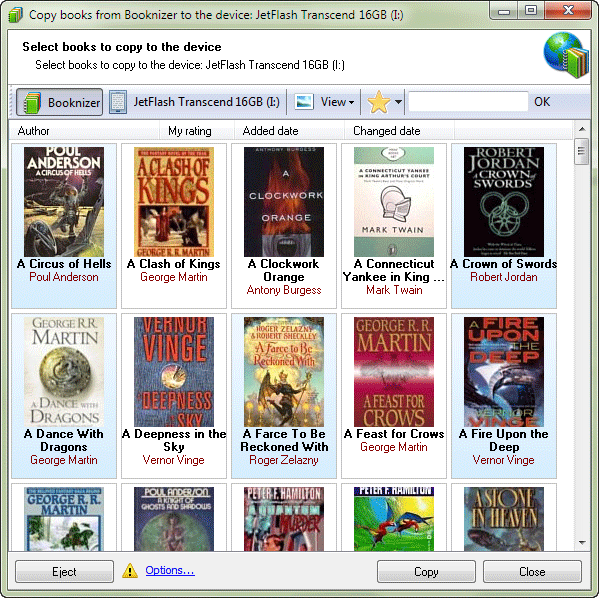599x598 pixels.
Task: Select A Stone in Heaven cover
Action: pyautogui.click(x=504, y=519)
